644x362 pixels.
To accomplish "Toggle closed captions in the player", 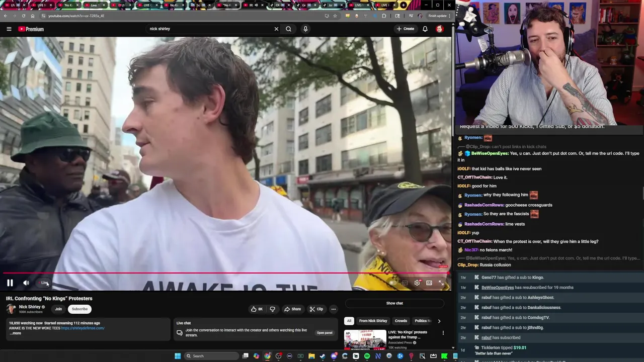I will (x=405, y=283).
